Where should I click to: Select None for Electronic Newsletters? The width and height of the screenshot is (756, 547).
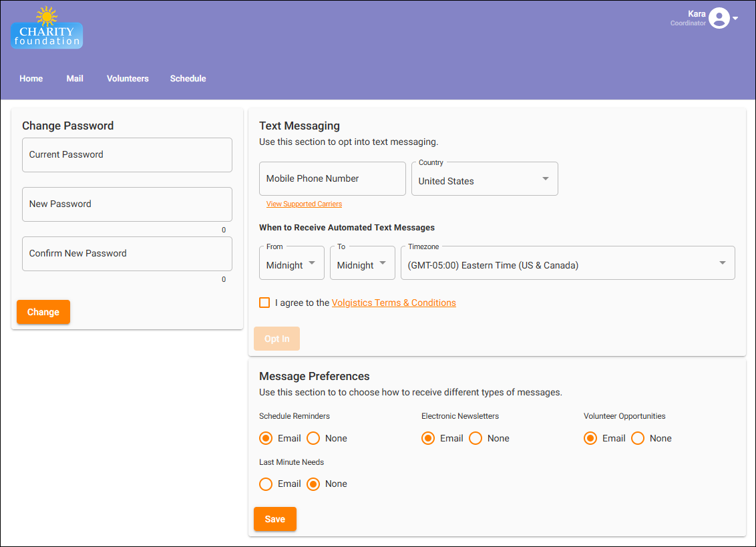(475, 438)
